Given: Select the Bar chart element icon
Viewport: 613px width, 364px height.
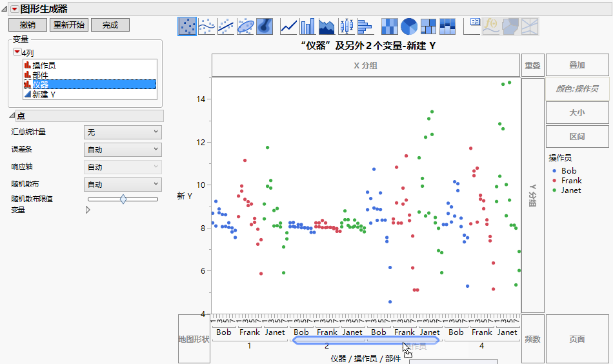Looking at the screenshot, I should (x=308, y=26).
